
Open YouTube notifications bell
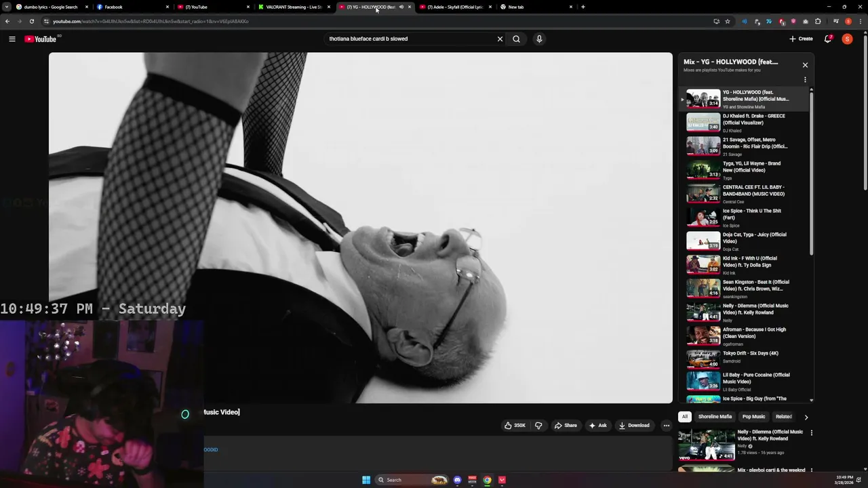(828, 39)
